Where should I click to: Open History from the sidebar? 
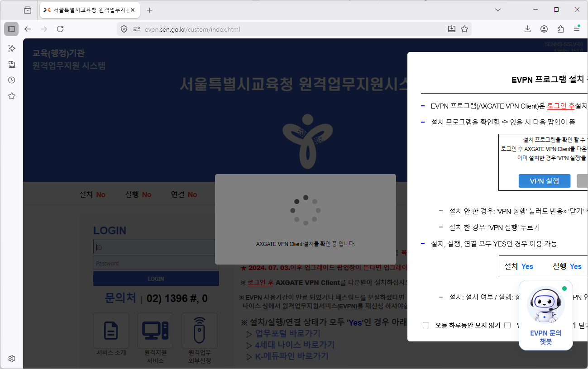(x=12, y=80)
